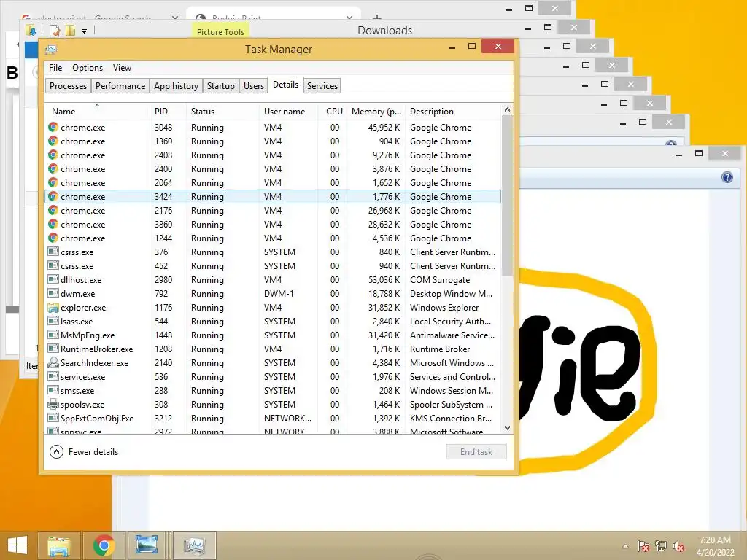Click the '53,036 K' memory value
Viewport: 747px width, 560px height.
[384, 280]
